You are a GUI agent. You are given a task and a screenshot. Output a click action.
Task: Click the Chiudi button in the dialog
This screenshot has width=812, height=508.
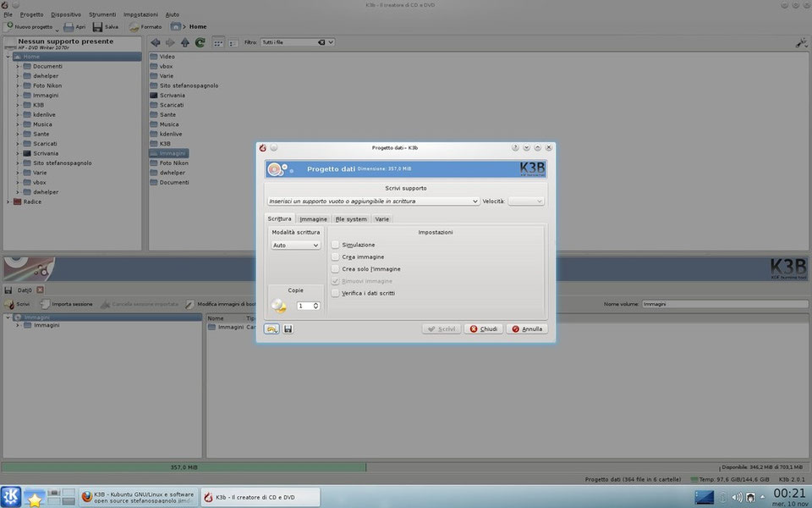(484, 329)
